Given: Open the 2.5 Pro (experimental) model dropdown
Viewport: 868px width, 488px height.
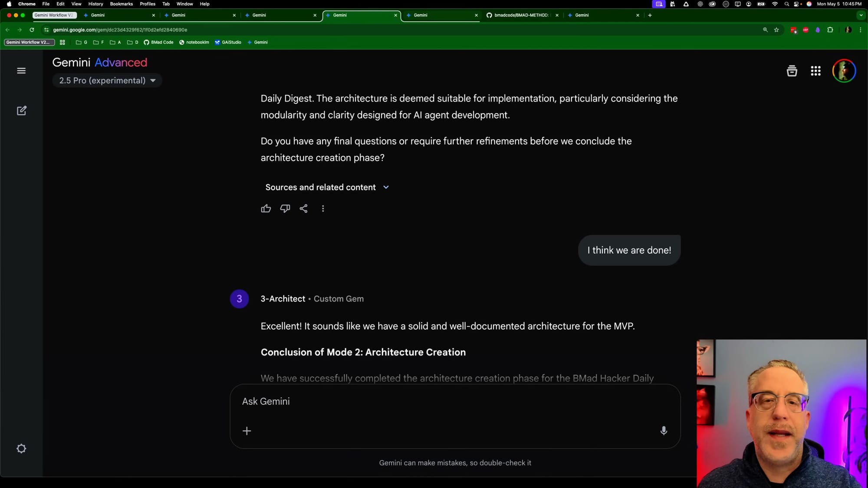Looking at the screenshot, I should pyautogui.click(x=107, y=81).
